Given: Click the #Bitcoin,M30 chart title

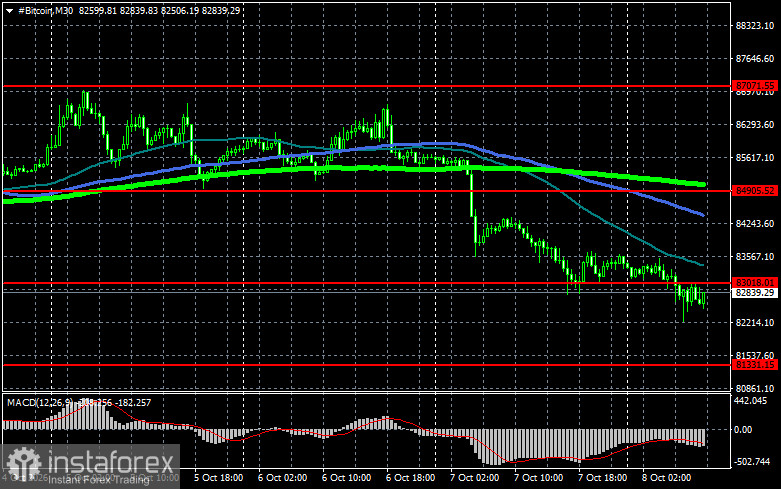Looking at the screenshot, I should click(45, 10).
